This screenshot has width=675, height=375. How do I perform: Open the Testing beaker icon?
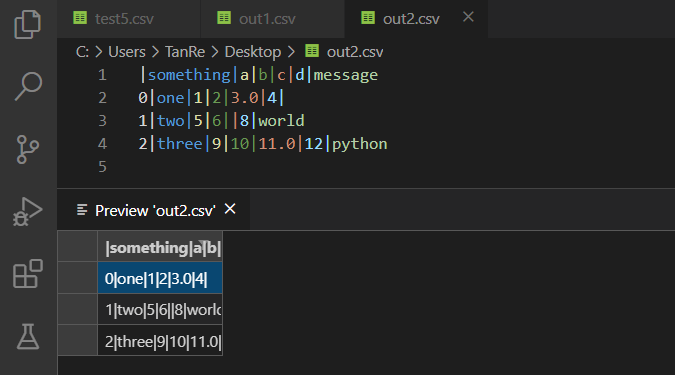pyautogui.click(x=28, y=336)
